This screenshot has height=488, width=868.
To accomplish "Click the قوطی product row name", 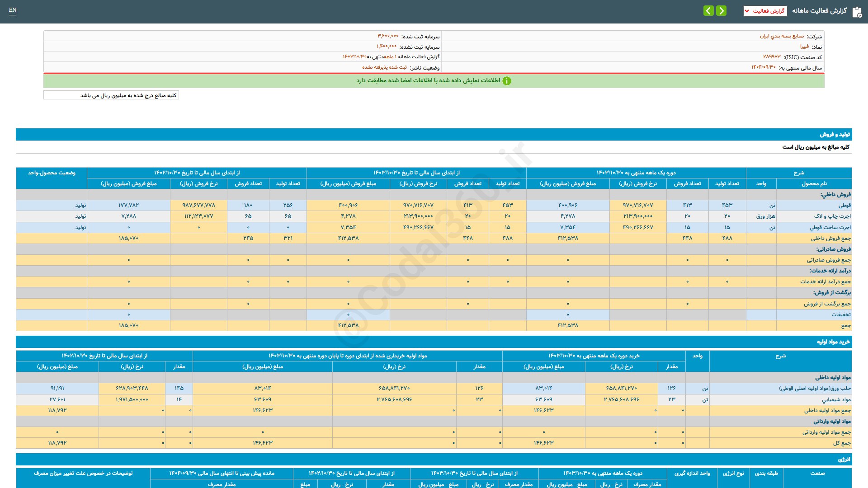I will click(844, 206).
